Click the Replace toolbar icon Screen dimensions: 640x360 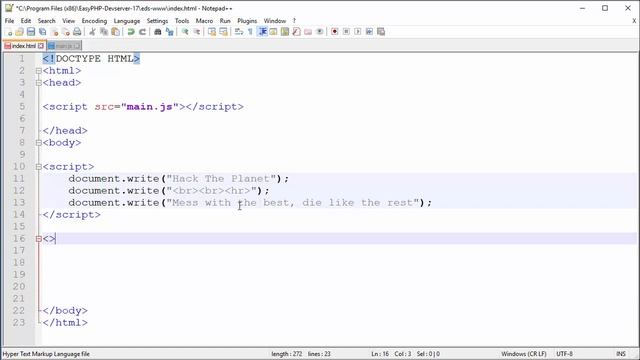click(x=169, y=32)
